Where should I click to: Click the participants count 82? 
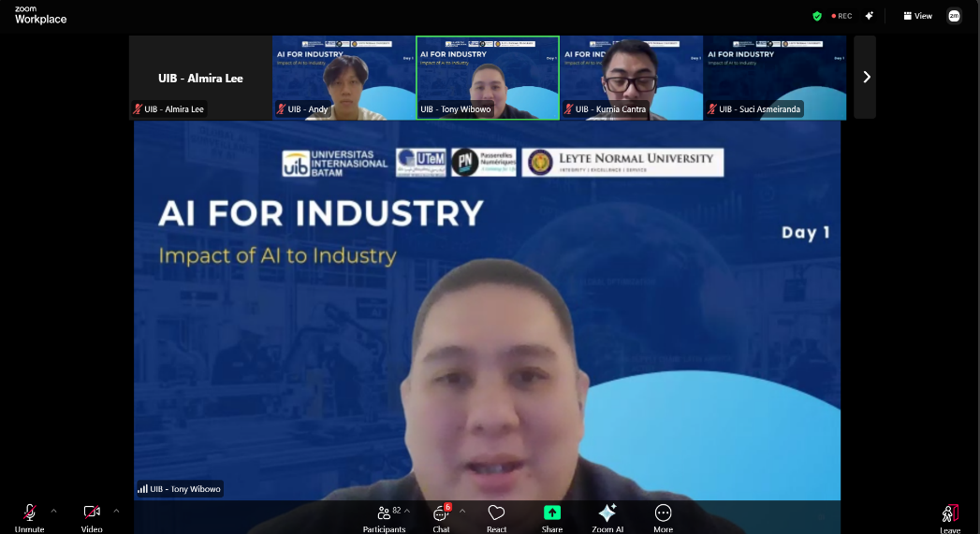click(396, 511)
